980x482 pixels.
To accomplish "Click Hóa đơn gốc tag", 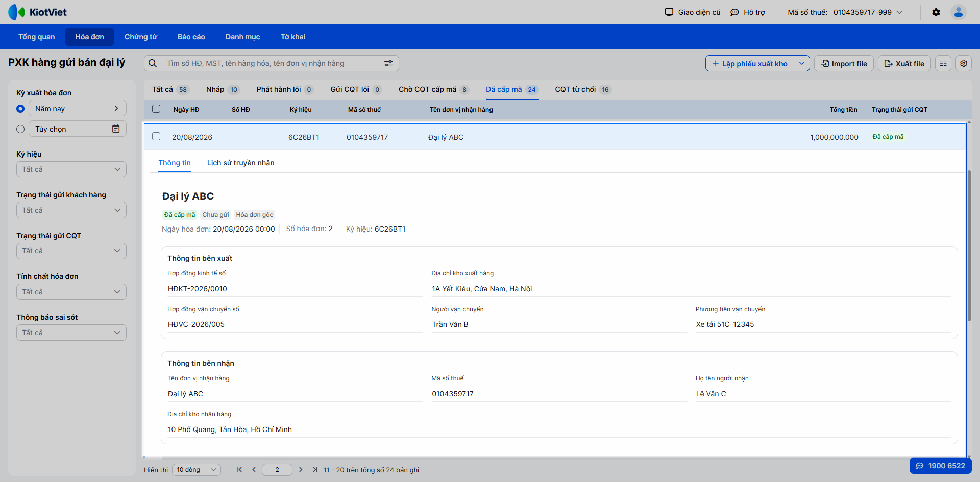I will click(255, 215).
